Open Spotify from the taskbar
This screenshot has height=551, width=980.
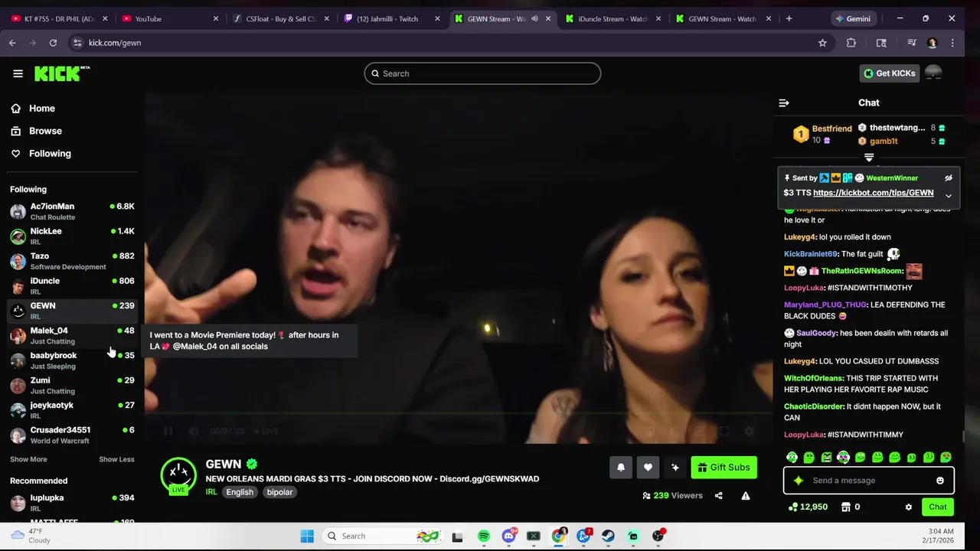tap(483, 536)
